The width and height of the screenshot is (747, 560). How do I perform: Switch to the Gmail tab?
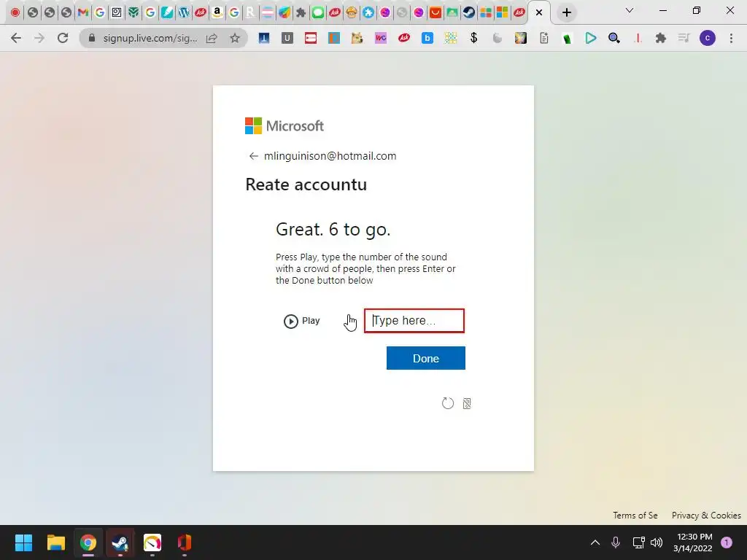[83, 12]
